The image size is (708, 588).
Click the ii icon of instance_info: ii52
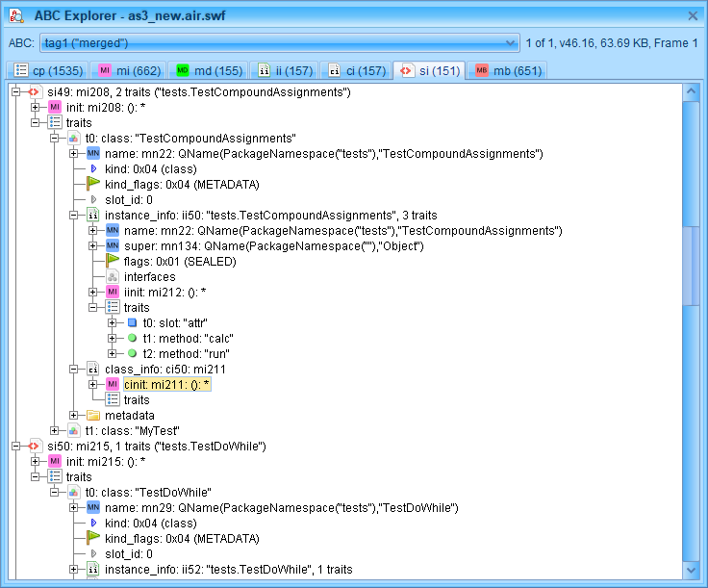[x=93, y=570]
